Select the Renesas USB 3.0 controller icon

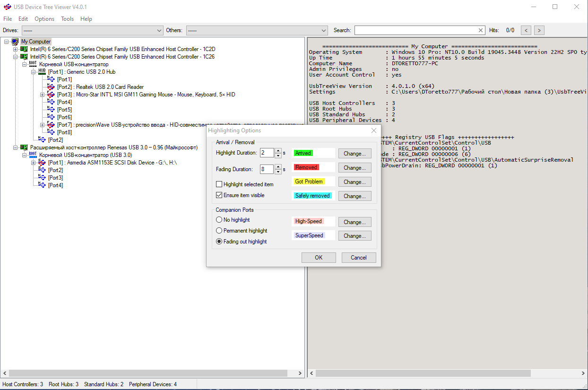(24, 147)
